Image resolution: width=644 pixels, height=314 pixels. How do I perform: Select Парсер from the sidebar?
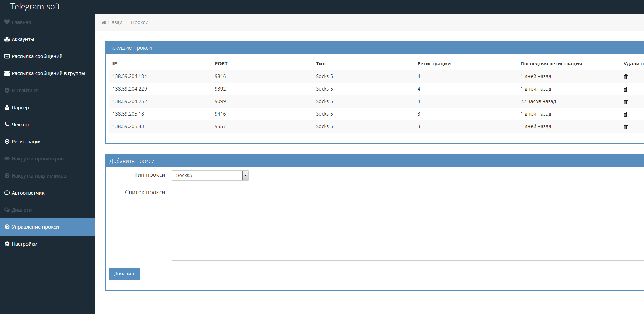pos(20,108)
